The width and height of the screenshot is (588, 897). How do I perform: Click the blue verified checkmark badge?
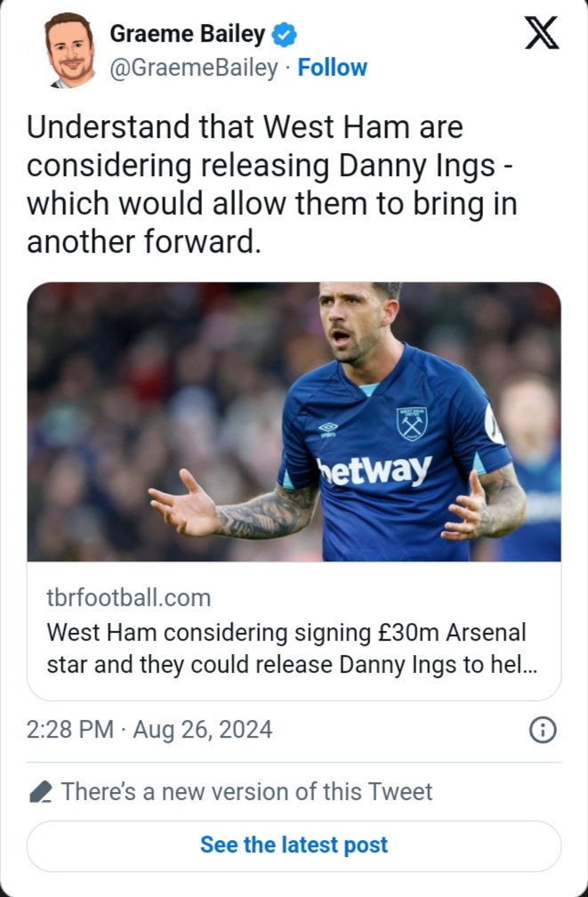(x=285, y=36)
